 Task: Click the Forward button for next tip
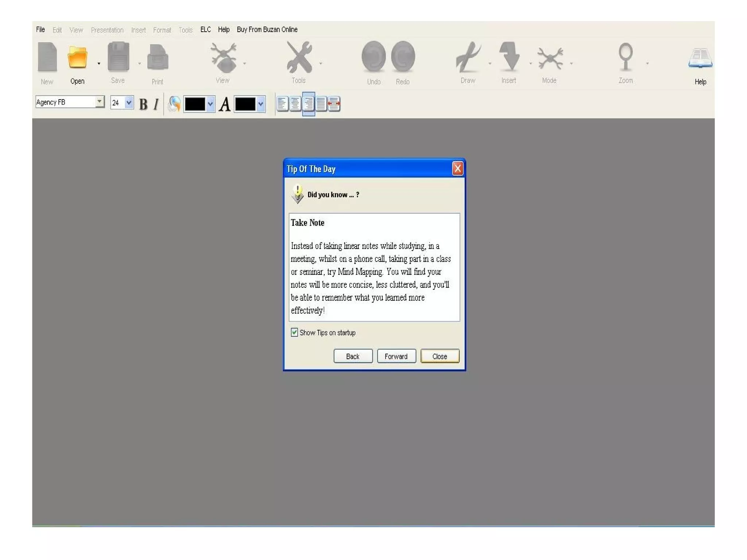396,356
